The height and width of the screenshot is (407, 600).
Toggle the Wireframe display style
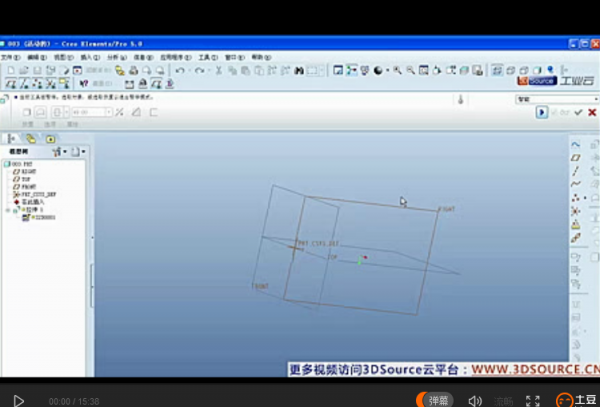(497, 70)
